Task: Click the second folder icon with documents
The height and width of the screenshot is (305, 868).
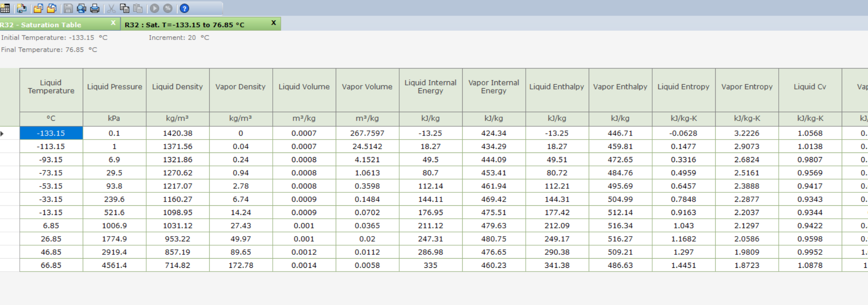Action: [52, 8]
